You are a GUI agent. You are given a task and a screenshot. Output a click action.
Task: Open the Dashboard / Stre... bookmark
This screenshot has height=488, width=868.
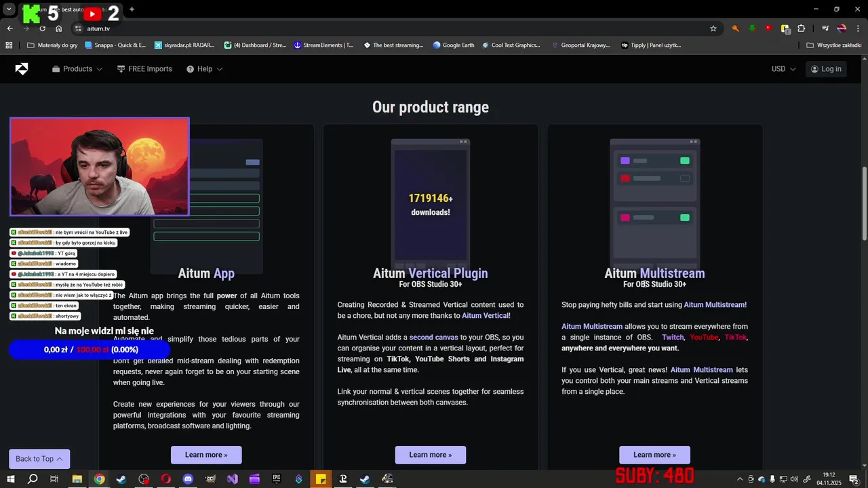click(x=255, y=45)
